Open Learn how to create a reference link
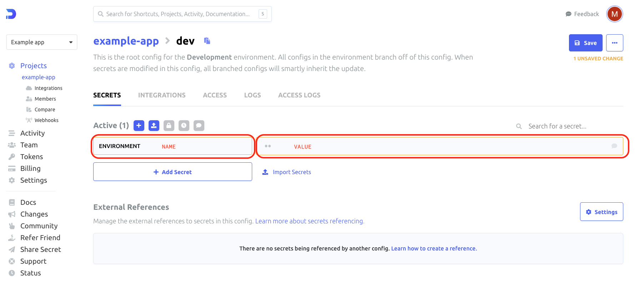 434,249
